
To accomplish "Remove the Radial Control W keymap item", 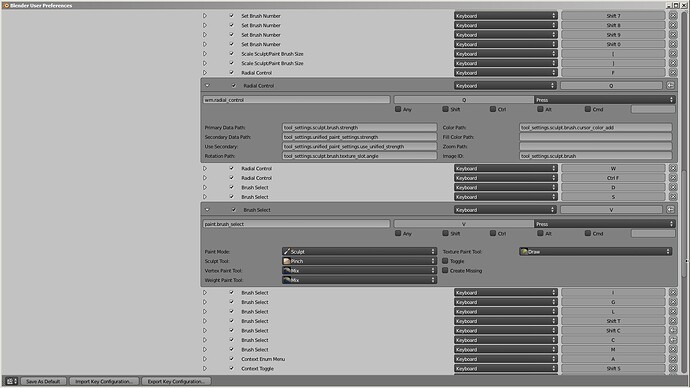I will pyautogui.click(x=673, y=168).
